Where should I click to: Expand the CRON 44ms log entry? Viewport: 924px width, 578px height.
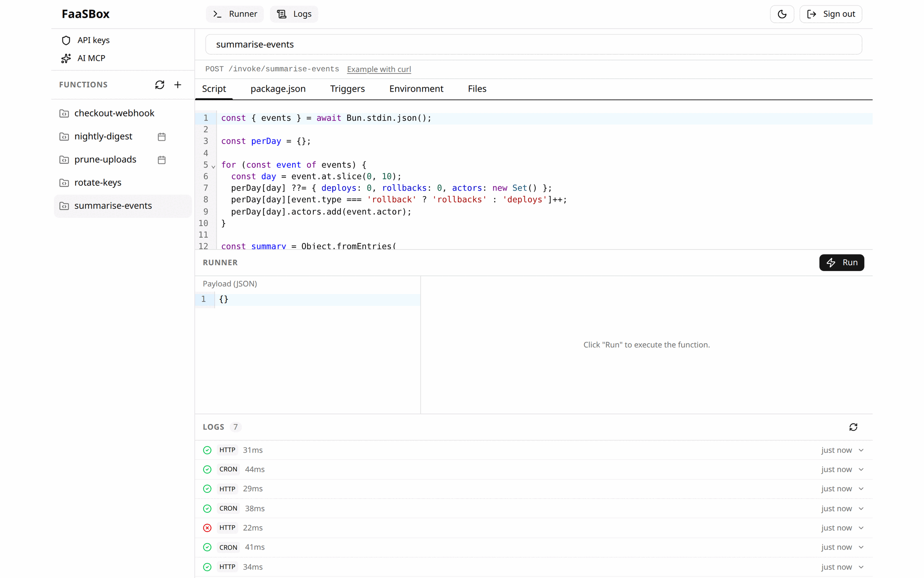point(534,469)
